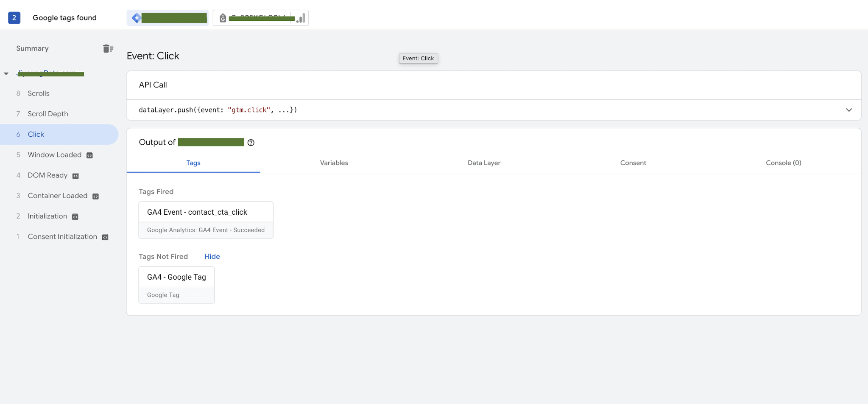Select event 1 Consent Initialization

[x=59, y=236]
